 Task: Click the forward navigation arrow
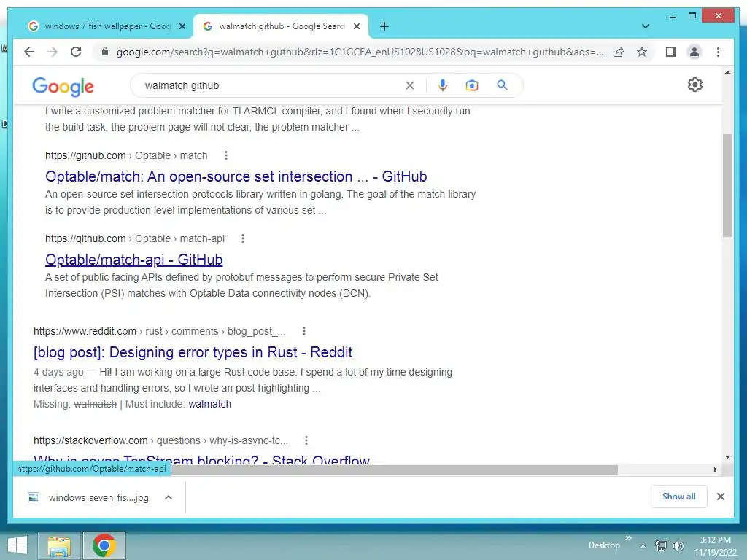tap(53, 52)
